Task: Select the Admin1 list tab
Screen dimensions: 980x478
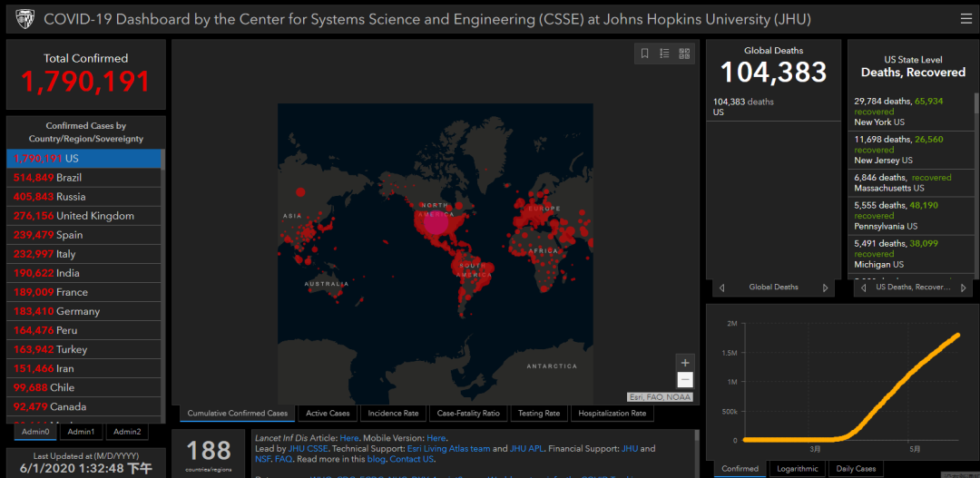Action: 81,432
